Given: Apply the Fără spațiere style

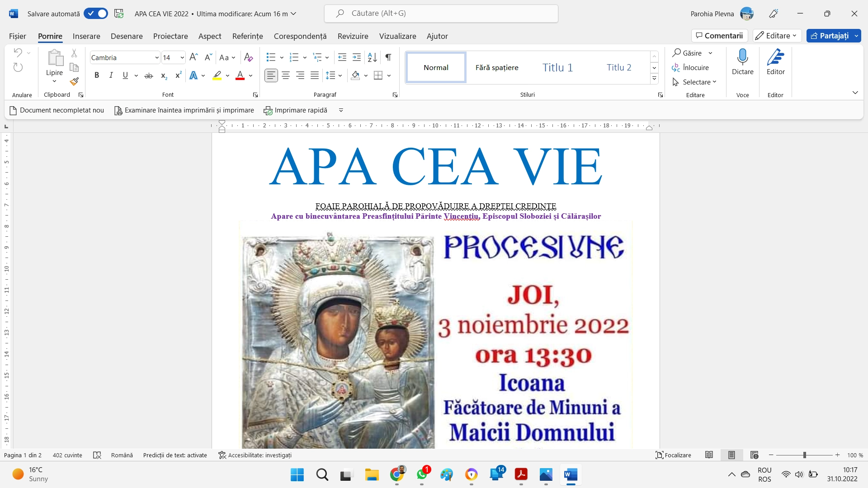Looking at the screenshot, I should (497, 68).
